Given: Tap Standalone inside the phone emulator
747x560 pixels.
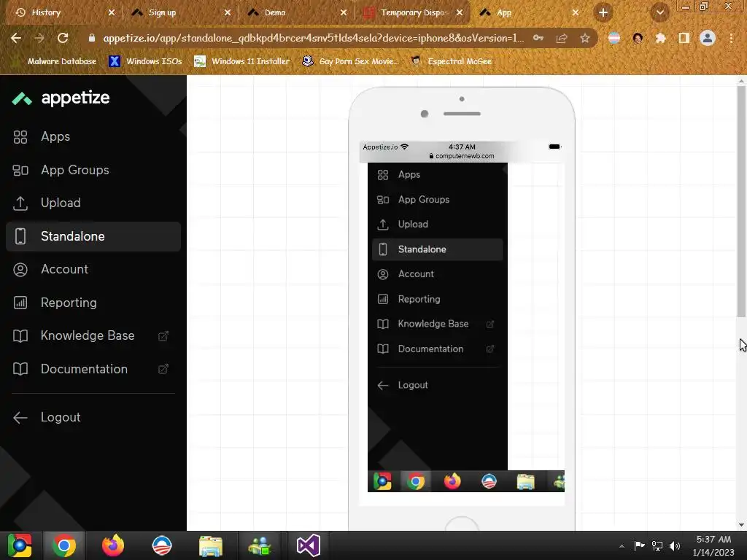Looking at the screenshot, I should point(438,249).
